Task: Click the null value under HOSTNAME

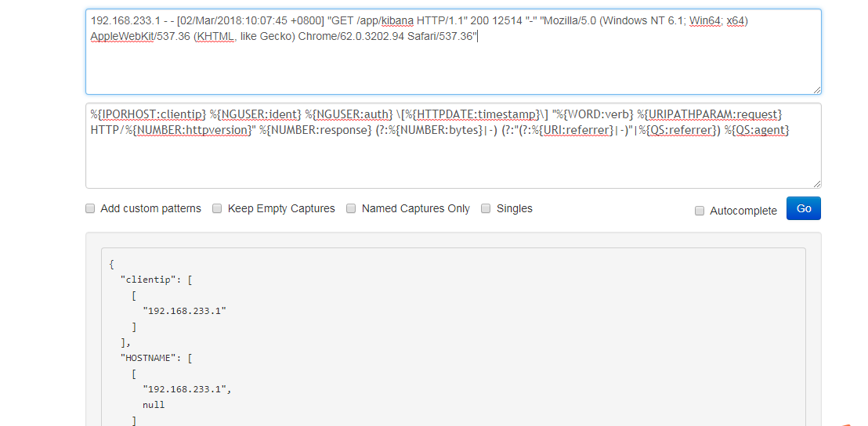Action: [154, 405]
